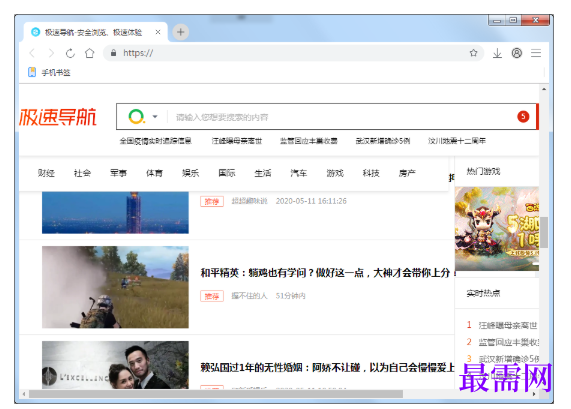Close the 极速导航 tab

tap(158, 32)
